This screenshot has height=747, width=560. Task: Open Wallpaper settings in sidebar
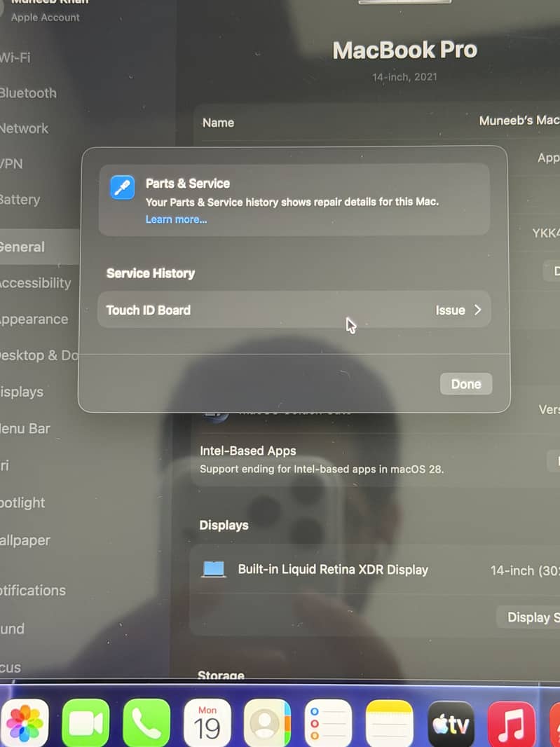coord(25,540)
